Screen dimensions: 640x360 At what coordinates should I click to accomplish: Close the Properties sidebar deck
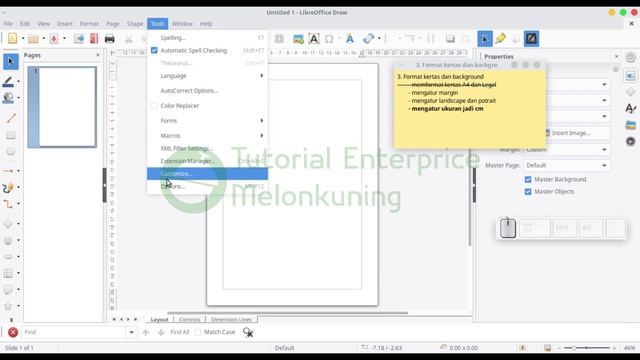tap(616, 56)
